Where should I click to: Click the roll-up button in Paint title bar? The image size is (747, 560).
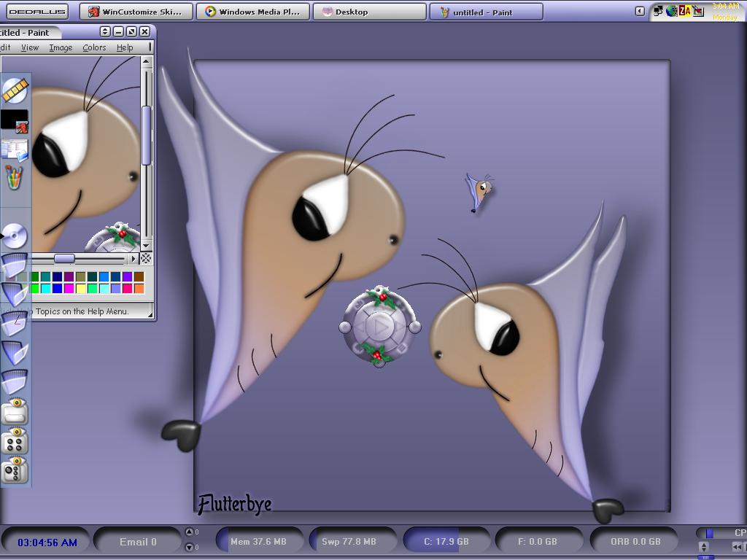[x=105, y=32]
